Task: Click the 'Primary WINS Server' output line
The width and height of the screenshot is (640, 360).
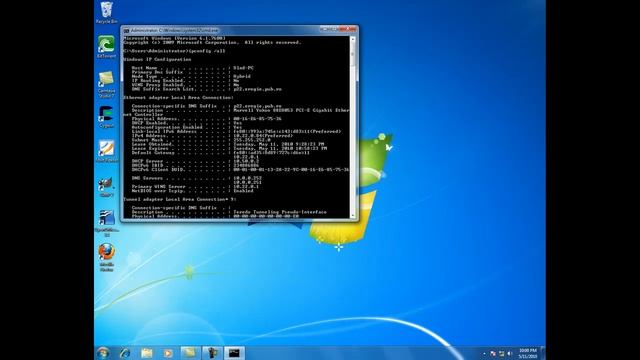Action: click(x=195, y=187)
